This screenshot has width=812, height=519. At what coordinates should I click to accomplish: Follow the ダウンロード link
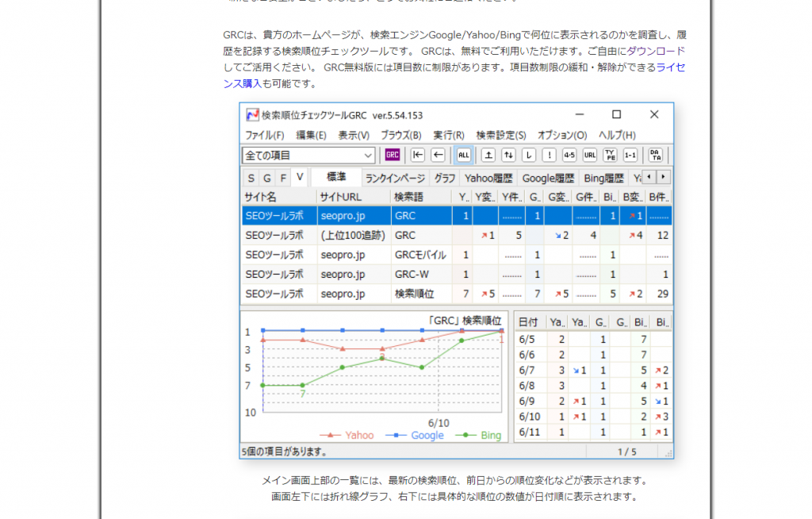pos(656,51)
